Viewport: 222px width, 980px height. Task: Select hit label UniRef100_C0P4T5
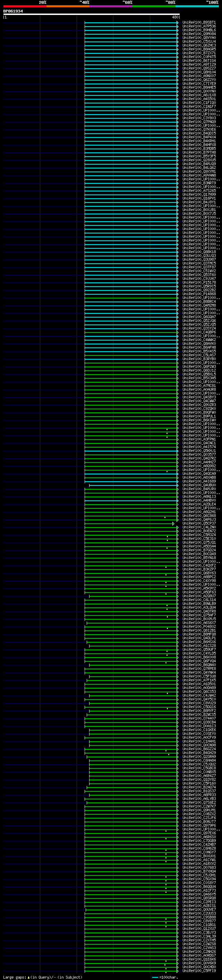199,57
